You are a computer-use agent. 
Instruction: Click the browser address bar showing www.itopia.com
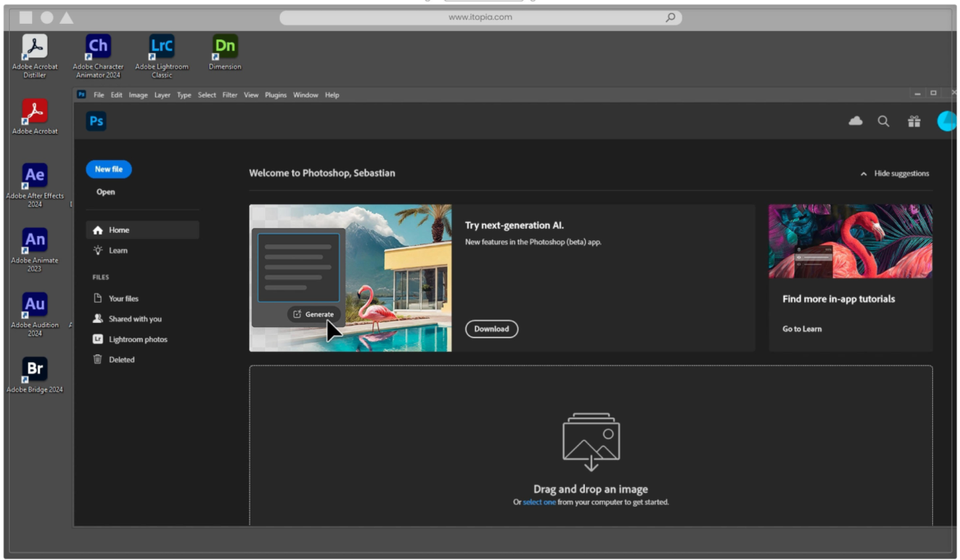(480, 17)
